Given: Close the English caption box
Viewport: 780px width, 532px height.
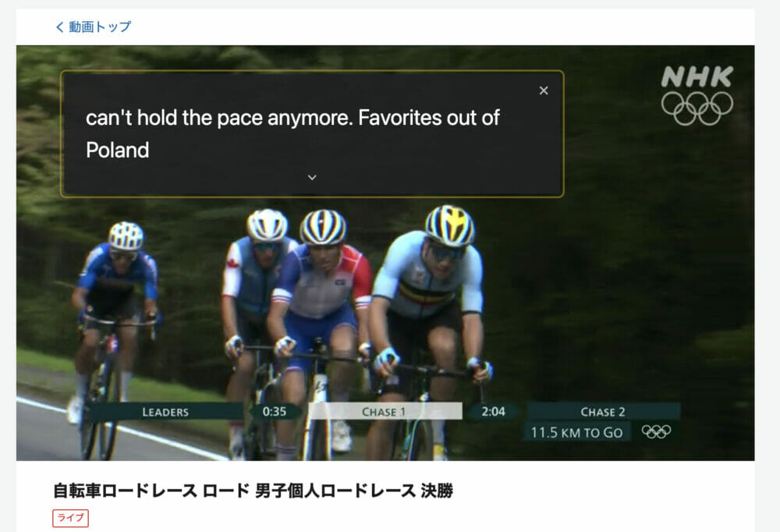Looking at the screenshot, I should [543, 90].
